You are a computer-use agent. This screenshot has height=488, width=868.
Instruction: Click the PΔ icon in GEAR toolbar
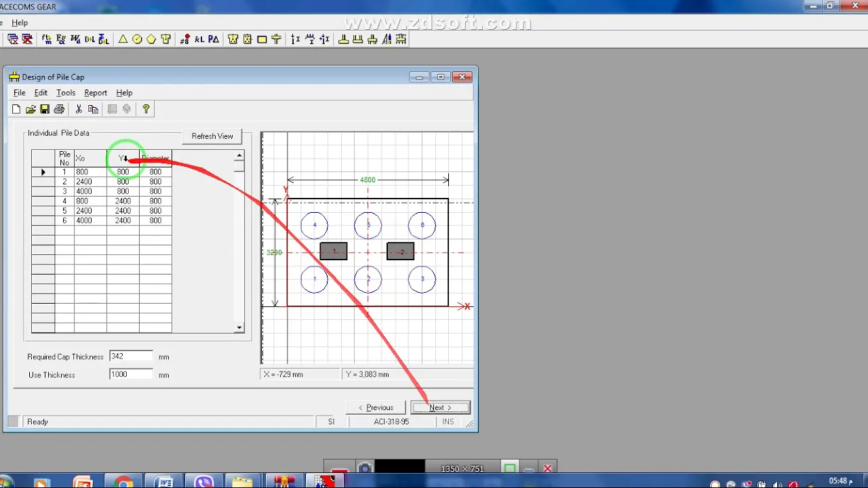[x=214, y=39]
